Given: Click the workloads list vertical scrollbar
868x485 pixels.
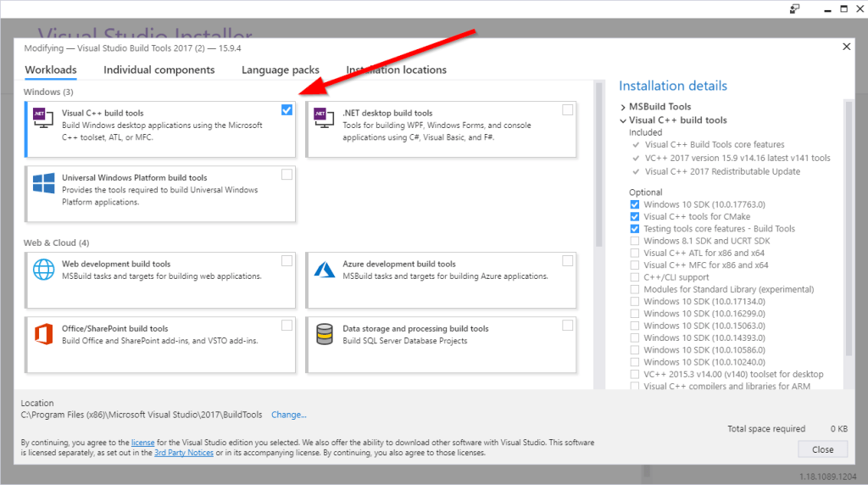Looking at the screenshot, I should click(598, 164).
